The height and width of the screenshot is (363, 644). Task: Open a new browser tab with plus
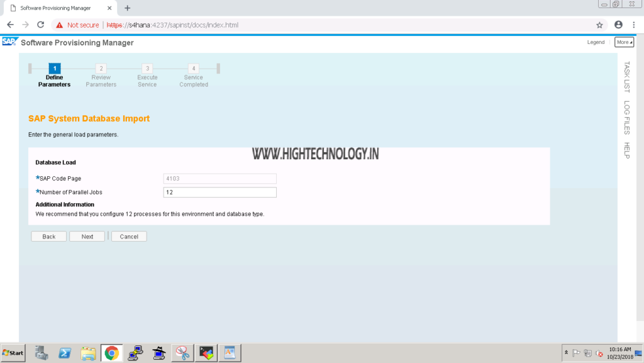tap(127, 8)
